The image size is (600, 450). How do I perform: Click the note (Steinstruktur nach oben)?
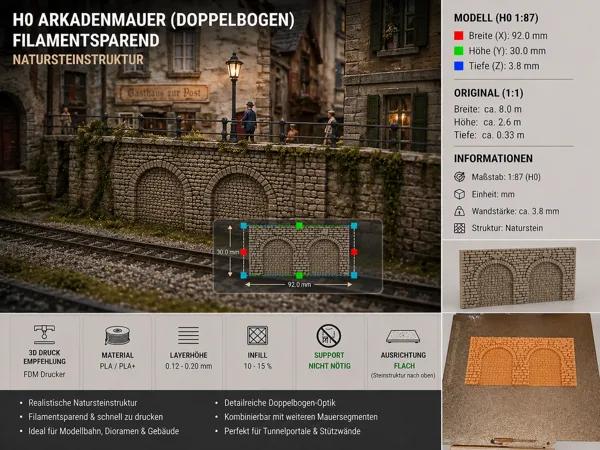[403, 375]
